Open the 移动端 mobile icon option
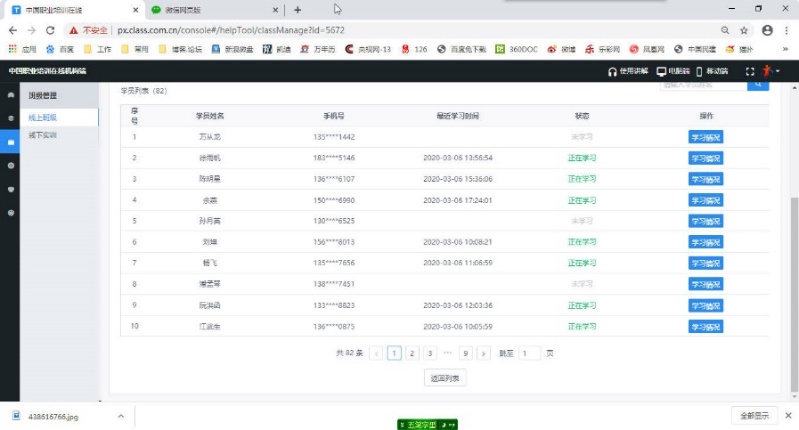This screenshot has height=430, width=799. click(x=699, y=71)
